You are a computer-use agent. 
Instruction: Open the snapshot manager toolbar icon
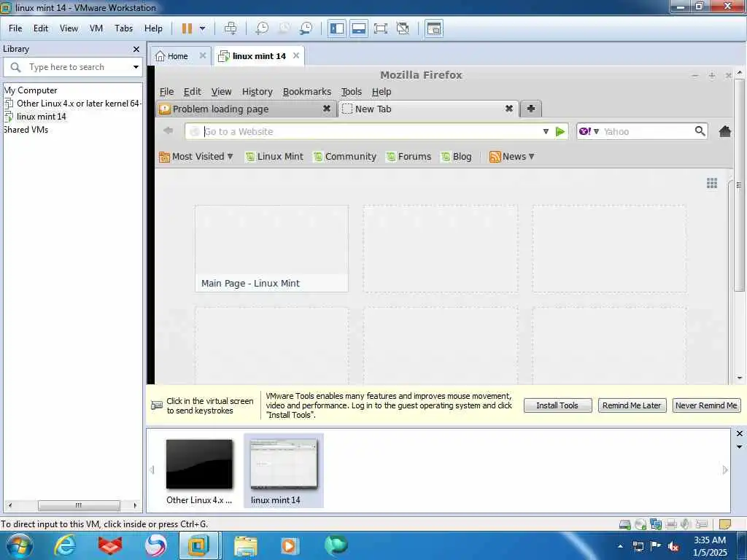point(306,28)
